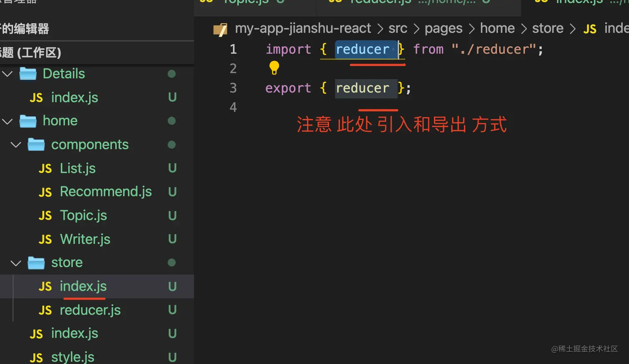This screenshot has height=364, width=629.
Task: Click the from keyword on line 1
Action: pyautogui.click(x=428, y=50)
